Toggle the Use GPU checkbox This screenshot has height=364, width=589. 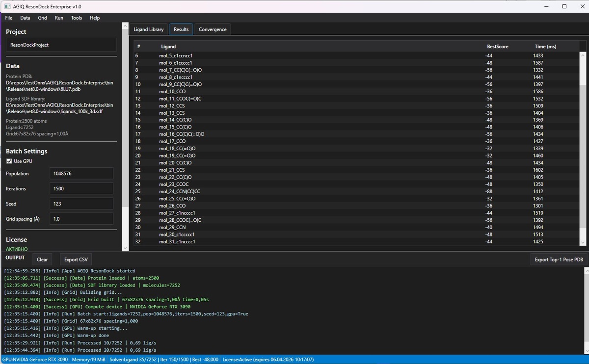[x=9, y=161]
